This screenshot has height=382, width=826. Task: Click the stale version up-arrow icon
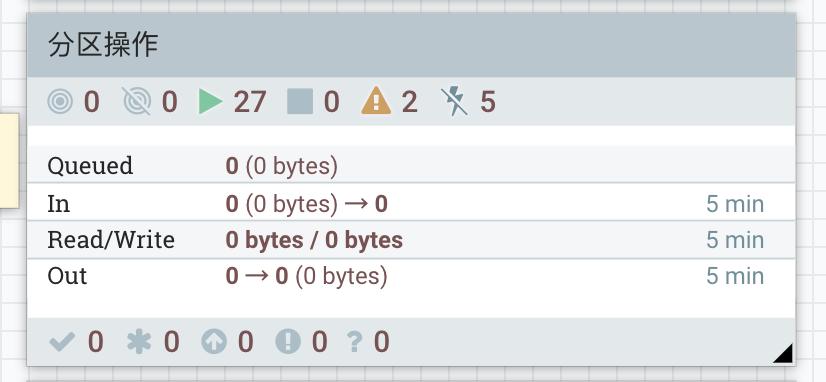pos(214,342)
